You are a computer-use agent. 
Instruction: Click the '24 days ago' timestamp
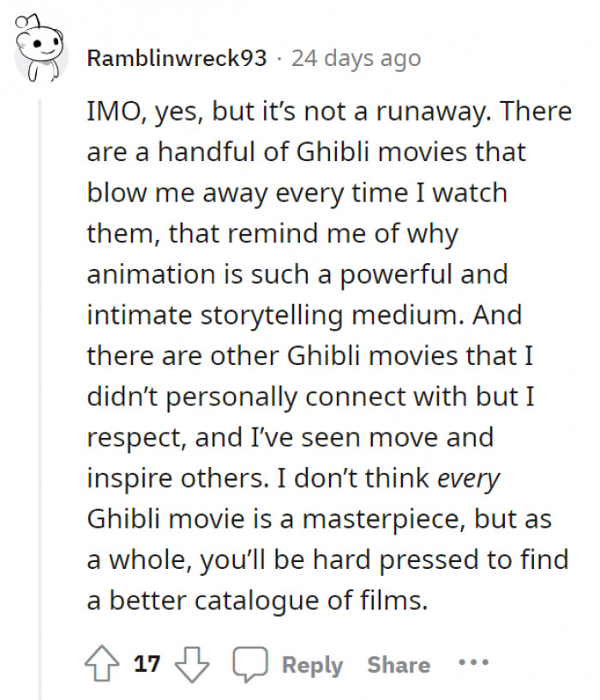point(356,57)
